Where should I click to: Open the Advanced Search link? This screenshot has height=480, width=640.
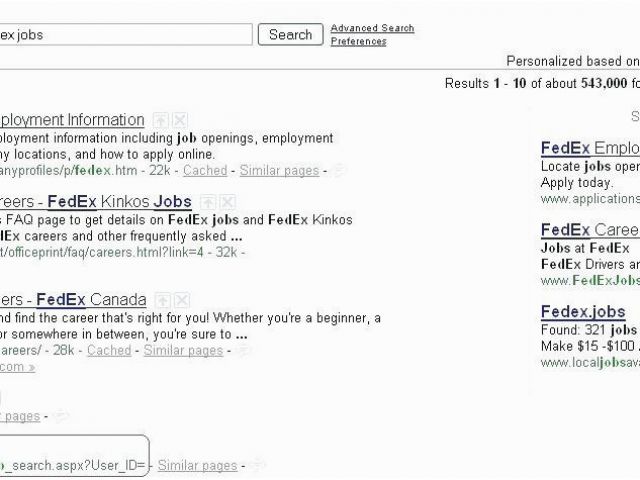[372, 28]
